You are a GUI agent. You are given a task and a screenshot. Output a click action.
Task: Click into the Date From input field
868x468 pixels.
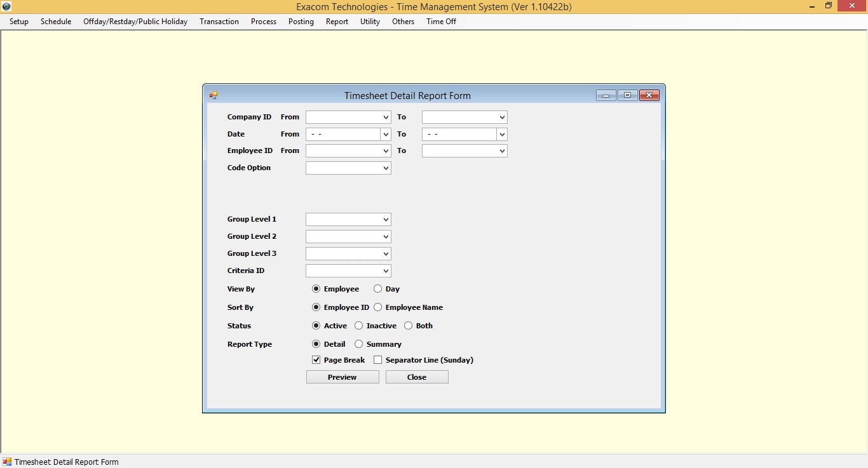(343, 135)
